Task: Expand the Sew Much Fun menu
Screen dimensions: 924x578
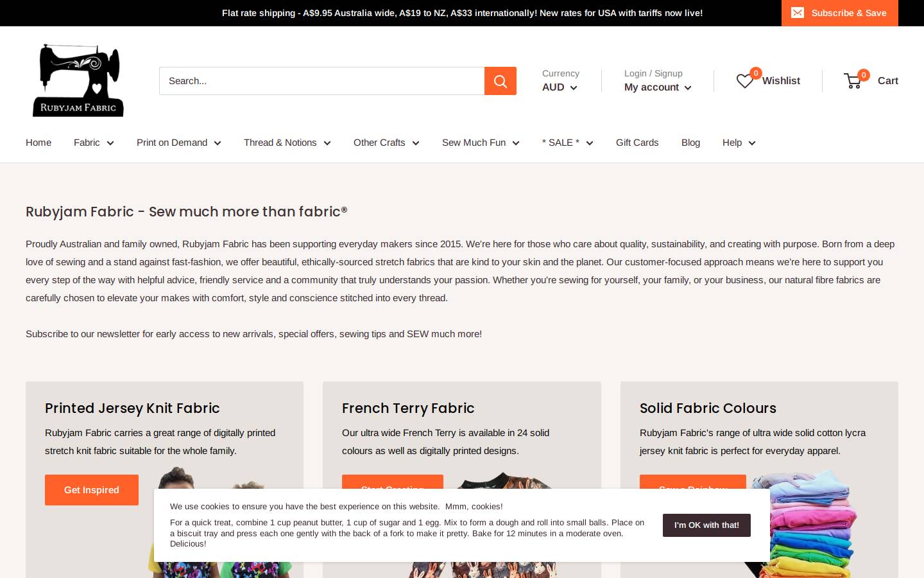Action: (481, 143)
